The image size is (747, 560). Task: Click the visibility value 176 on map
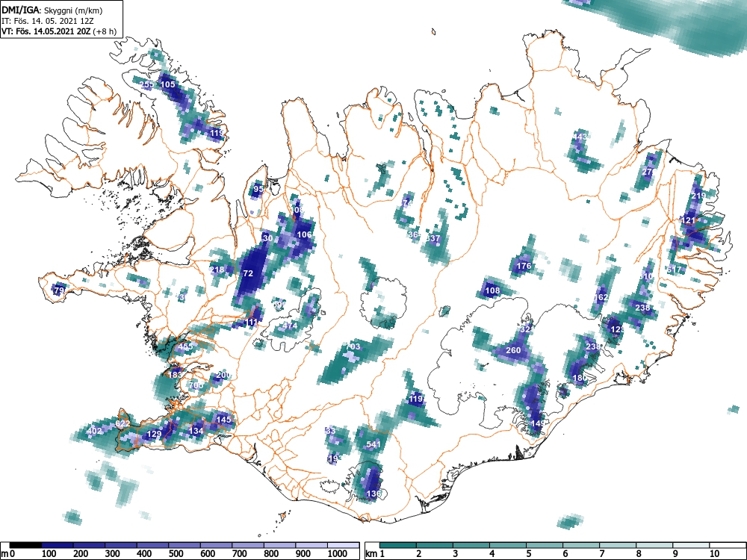coord(524,266)
